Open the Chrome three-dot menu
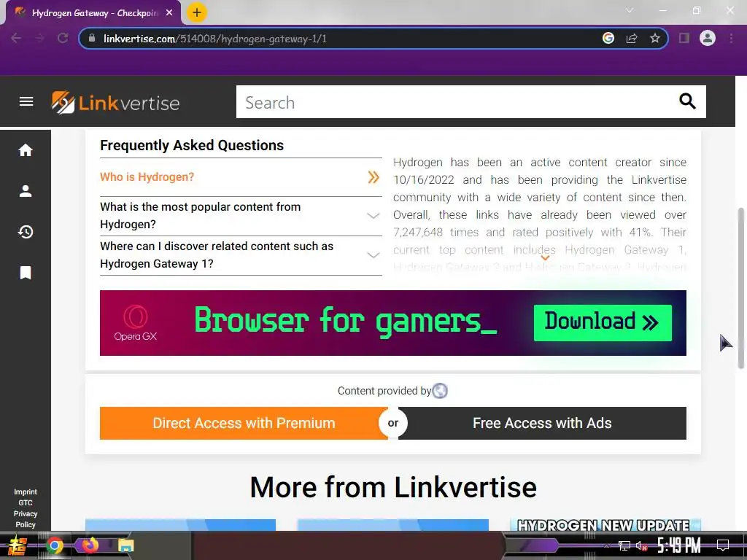The height and width of the screenshot is (560, 747). tap(731, 38)
